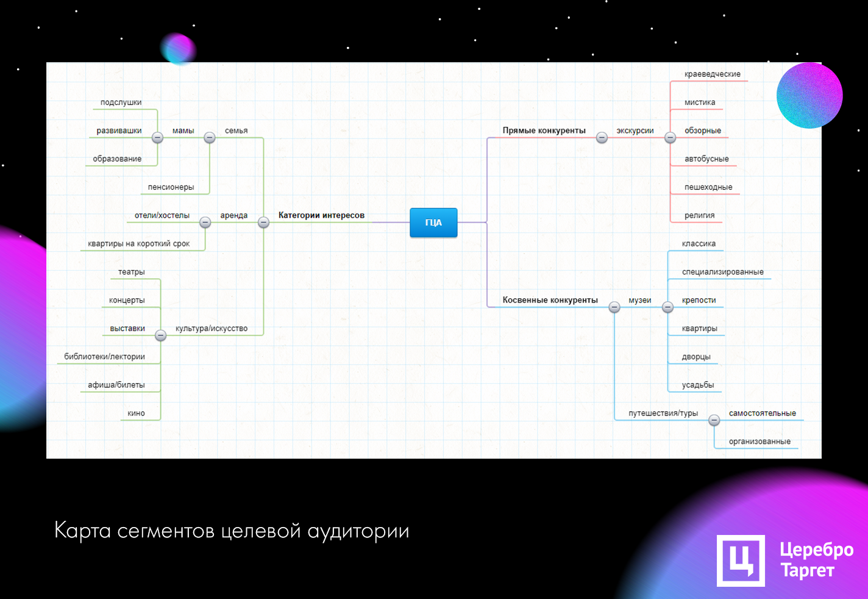Select the экскурсии node

pyautogui.click(x=635, y=131)
